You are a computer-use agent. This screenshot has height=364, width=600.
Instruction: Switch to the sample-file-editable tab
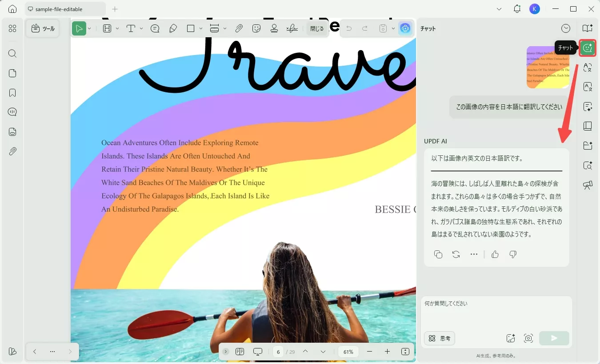coord(59,9)
